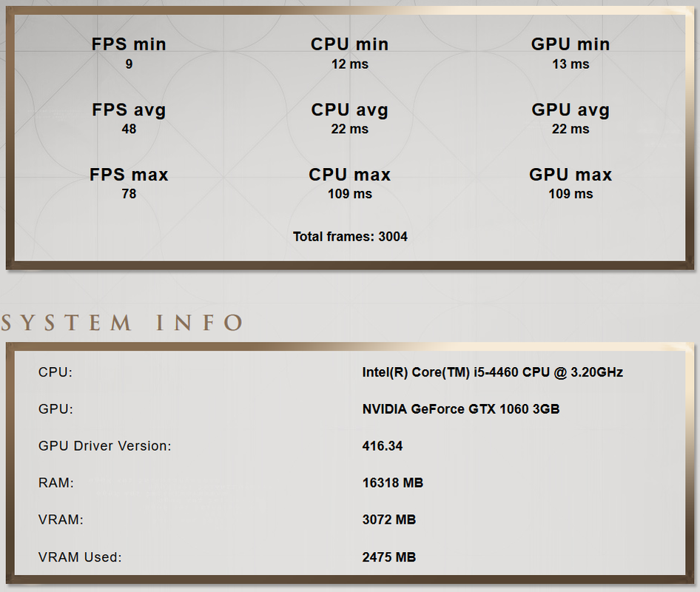Click the FPS avg value 48
700x592 pixels.
(129, 129)
